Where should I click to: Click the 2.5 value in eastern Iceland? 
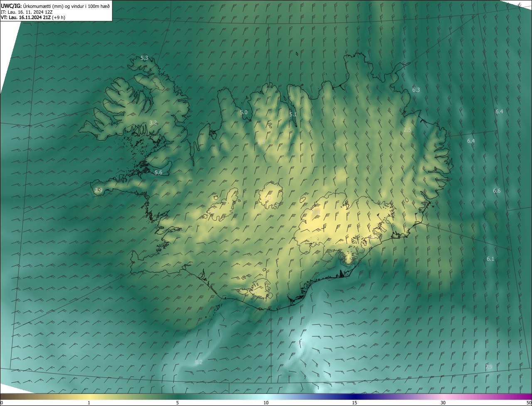pyautogui.click(x=407, y=130)
